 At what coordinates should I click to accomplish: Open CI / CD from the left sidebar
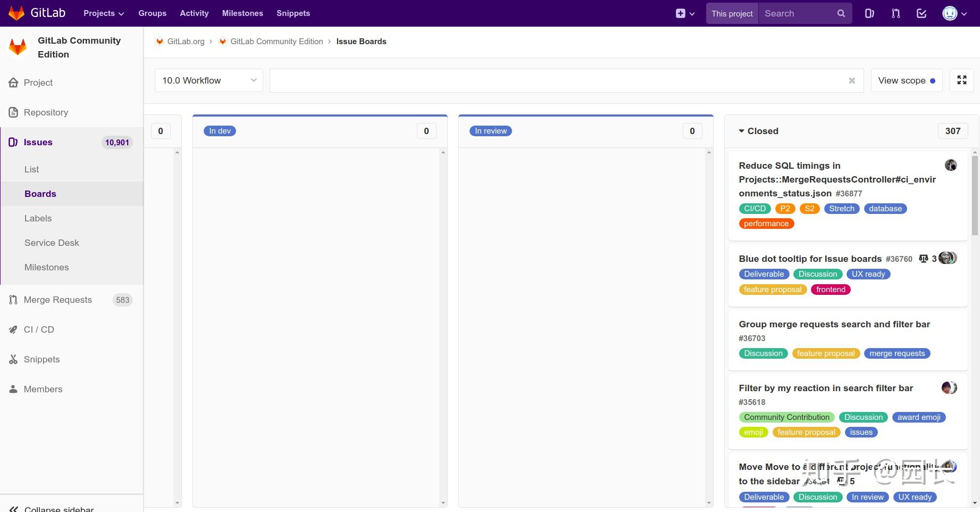pos(38,329)
